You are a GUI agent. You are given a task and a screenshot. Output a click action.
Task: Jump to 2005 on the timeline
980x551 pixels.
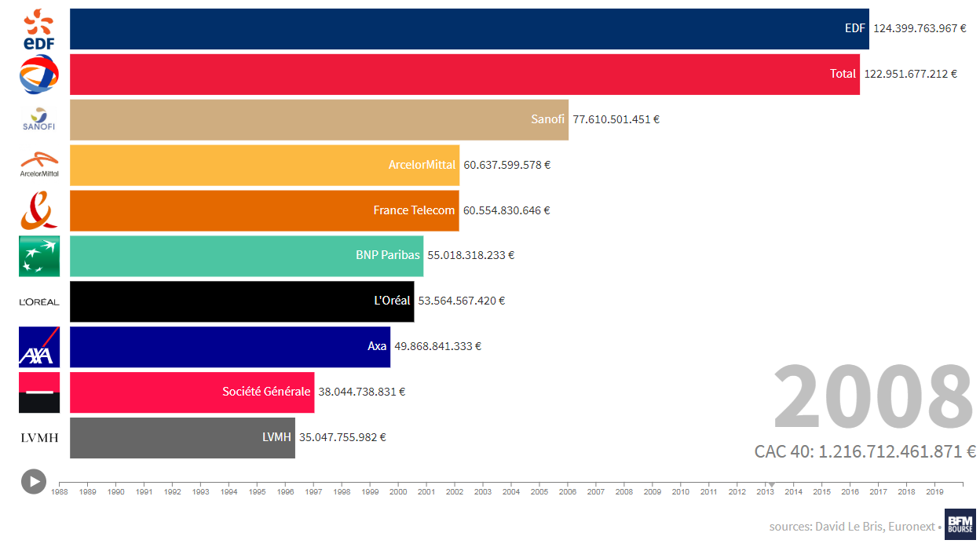pos(539,491)
